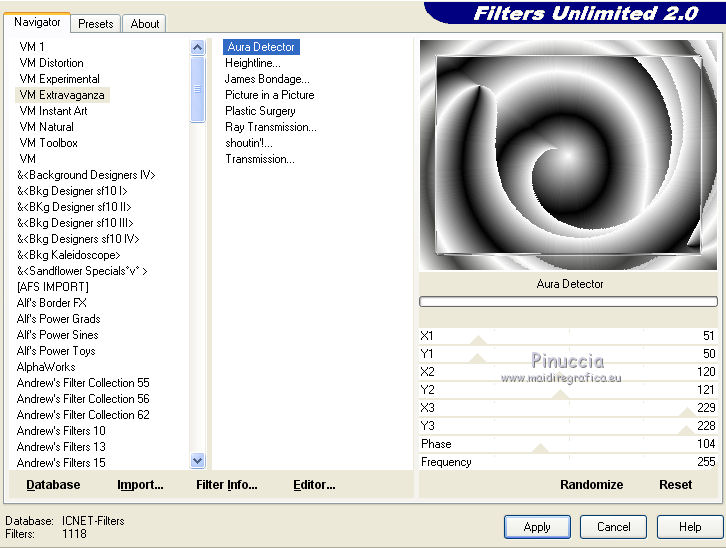Choose the Transmission... filter
726x548 pixels.
point(260,159)
